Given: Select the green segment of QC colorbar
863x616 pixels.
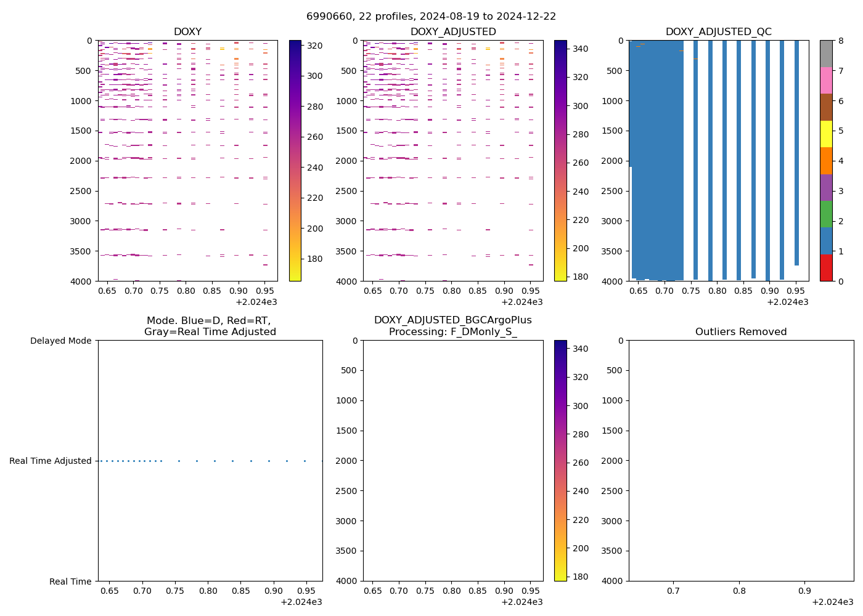Looking at the screenshot, I should tap(826, 214).
